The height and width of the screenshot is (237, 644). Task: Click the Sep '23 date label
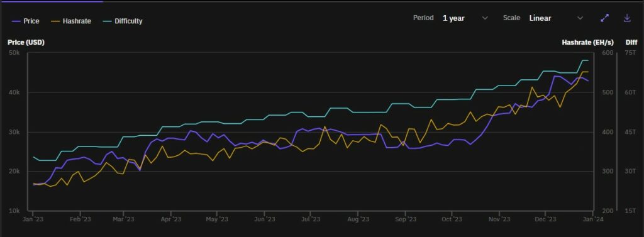[x=406, y=220]
